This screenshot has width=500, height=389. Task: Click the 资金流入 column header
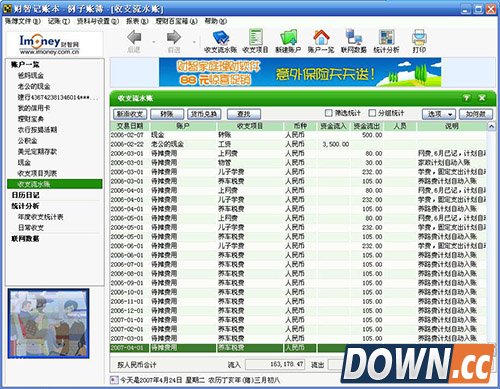(x=334, y=126)
